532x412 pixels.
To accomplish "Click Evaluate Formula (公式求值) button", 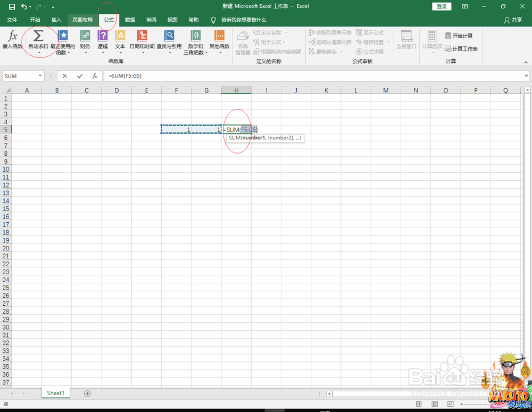I will coord(370,52).
